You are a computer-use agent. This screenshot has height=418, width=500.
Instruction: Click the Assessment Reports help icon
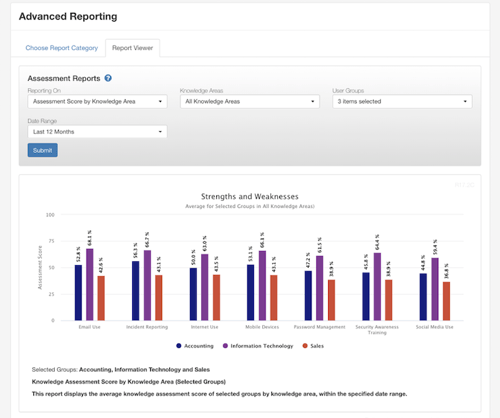click(108, 78)
